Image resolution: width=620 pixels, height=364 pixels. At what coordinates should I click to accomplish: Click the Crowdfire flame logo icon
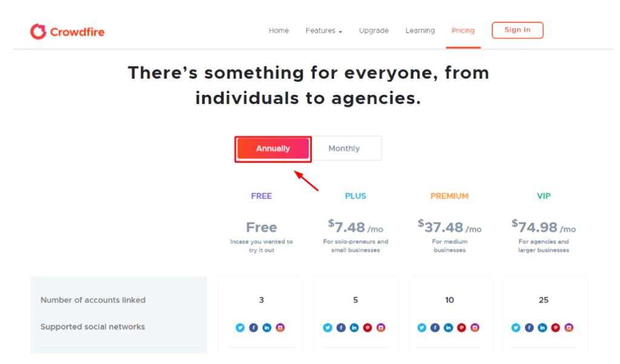pos(38,31)
